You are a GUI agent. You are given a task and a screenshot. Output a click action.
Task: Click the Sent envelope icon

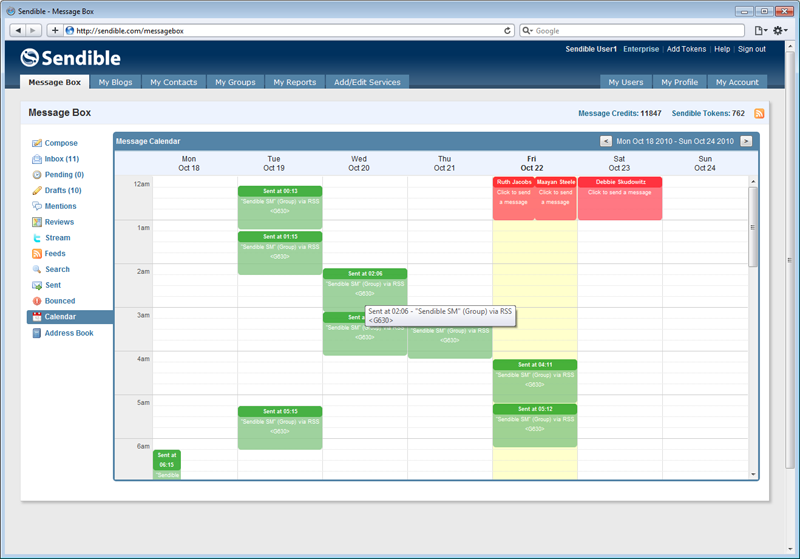tap(37, 285)
